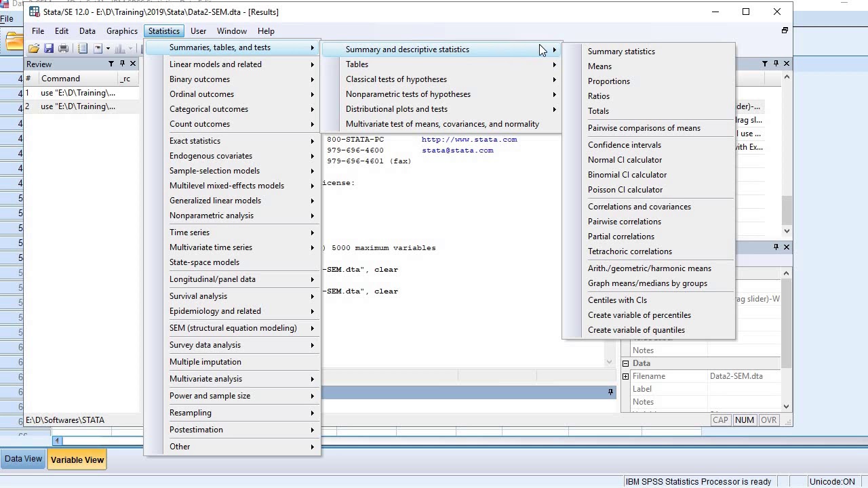Click the Log notebook toolbar icon
This screenshot has height=488, width=868.
pos(83,48)
